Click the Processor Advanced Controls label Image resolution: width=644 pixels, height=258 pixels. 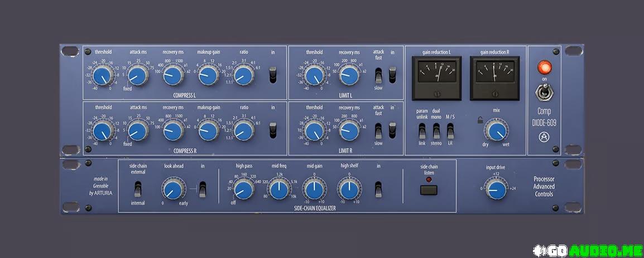(544, 187)
